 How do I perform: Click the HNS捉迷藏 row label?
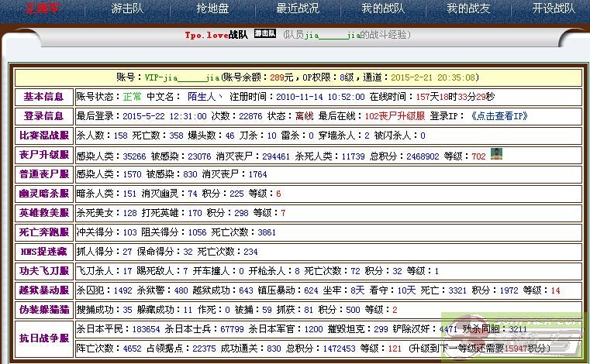tap(43, 252)
